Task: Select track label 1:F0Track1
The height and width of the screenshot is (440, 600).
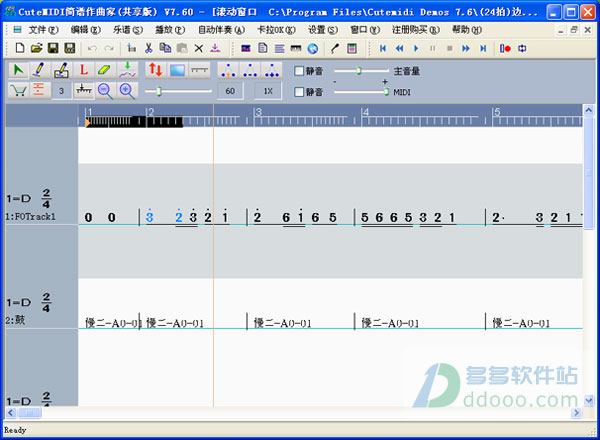Action: tap(31, 217)
